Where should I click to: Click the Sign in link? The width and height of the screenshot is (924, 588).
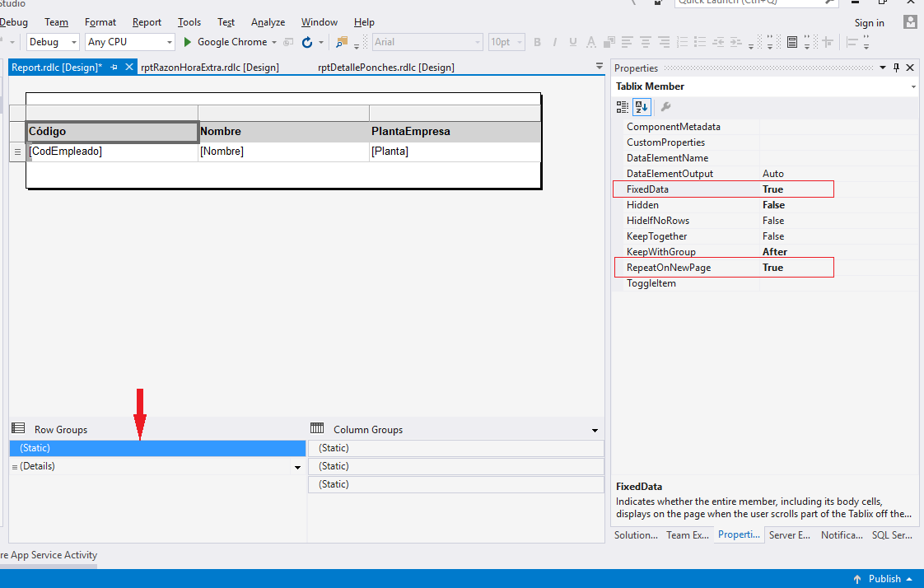(869, 22)
